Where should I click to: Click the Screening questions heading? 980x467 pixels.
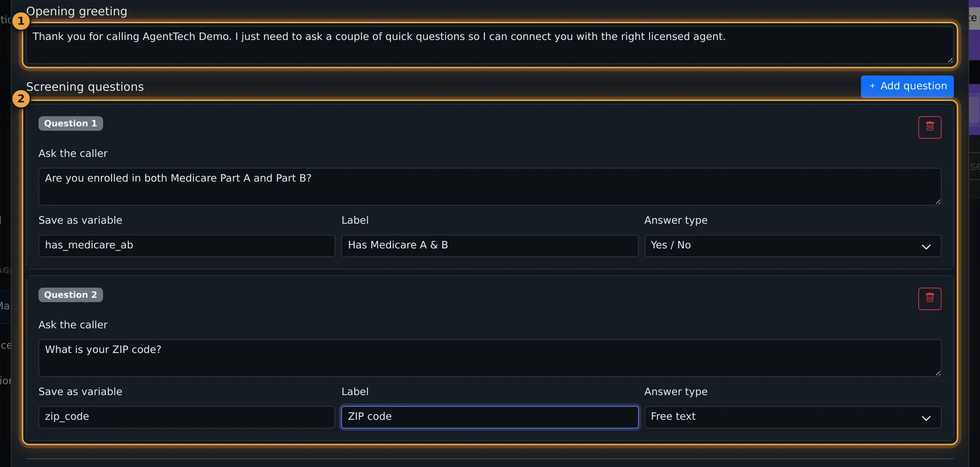pos(85,87)
